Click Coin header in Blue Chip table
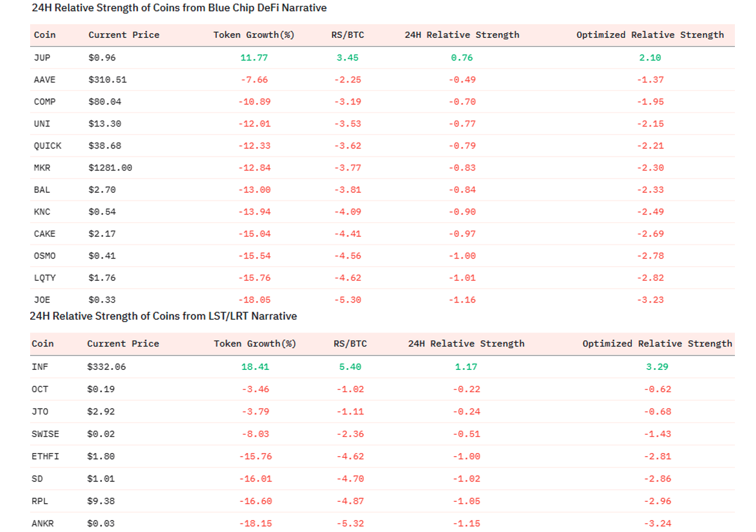756x532 pixels. click(45, 35)
